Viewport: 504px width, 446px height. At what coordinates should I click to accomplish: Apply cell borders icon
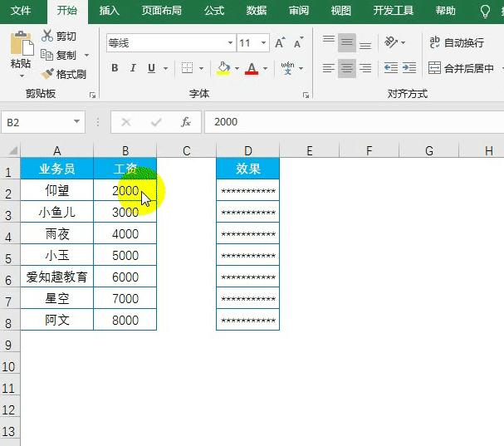pos(187,68)
